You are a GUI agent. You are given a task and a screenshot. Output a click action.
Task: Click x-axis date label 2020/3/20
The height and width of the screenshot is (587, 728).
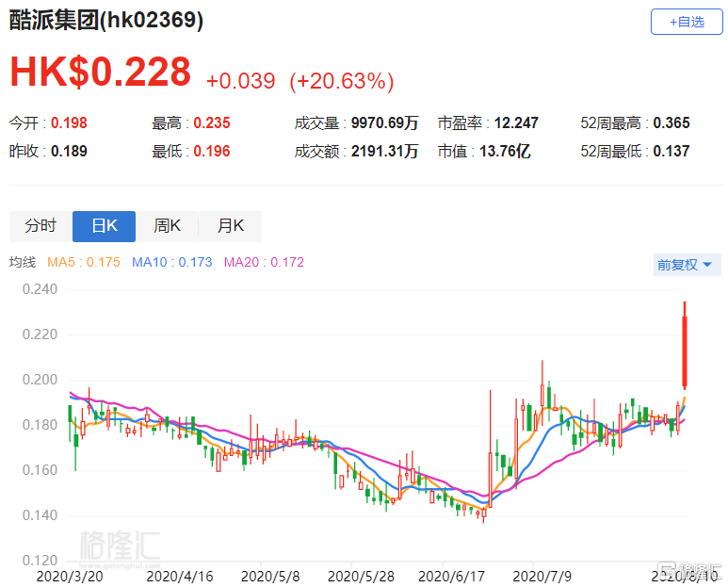pyautogui.click(x=70, y=577)
